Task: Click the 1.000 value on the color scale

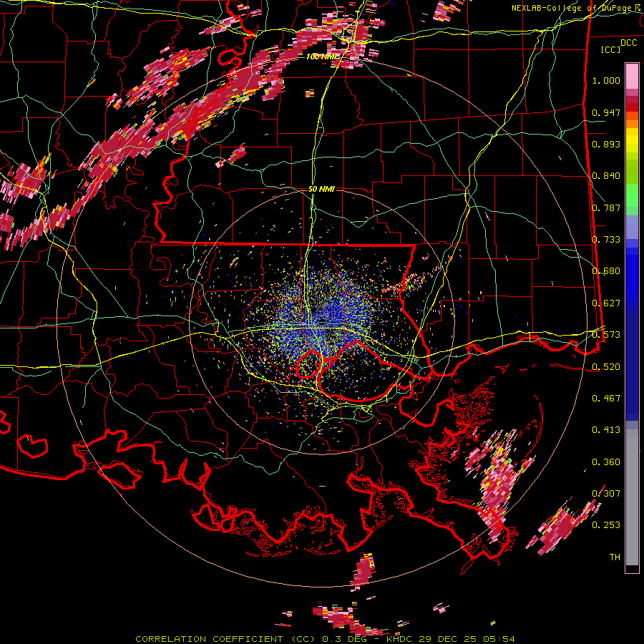Action: coord(606,80)
